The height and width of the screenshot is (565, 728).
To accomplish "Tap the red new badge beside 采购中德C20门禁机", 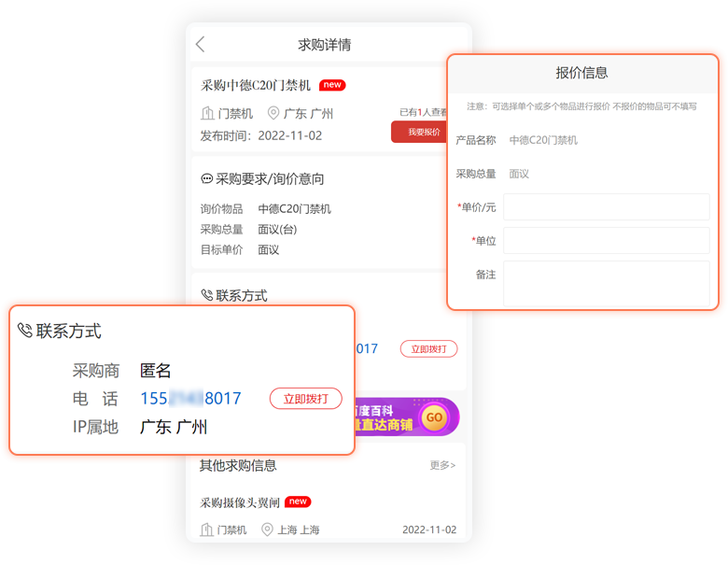I will click(332, 85).
